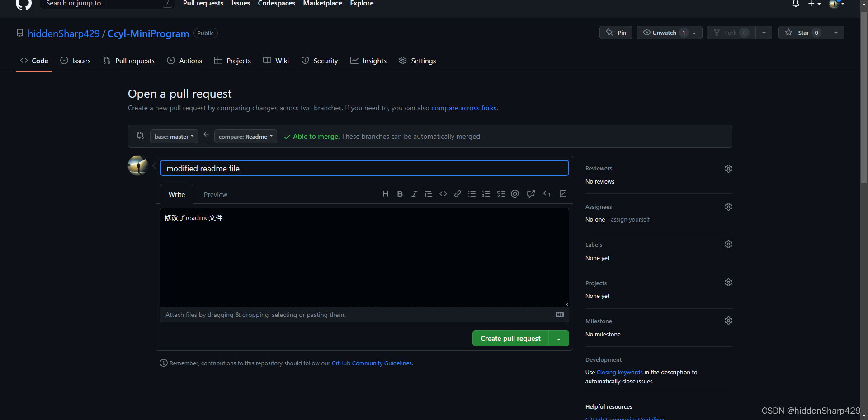This screenshot has height=420, width=868.
Task: Expand the Star lists dropdown arrow
Action: (x=836, y=33)
